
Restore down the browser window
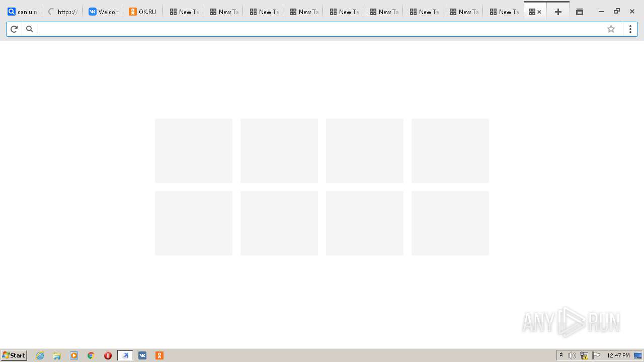click(x=617, y=12)
